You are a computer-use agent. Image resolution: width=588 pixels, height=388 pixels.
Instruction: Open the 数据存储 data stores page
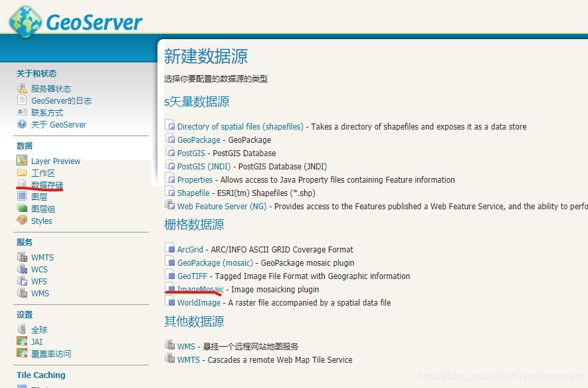click(x=47, y=185)
